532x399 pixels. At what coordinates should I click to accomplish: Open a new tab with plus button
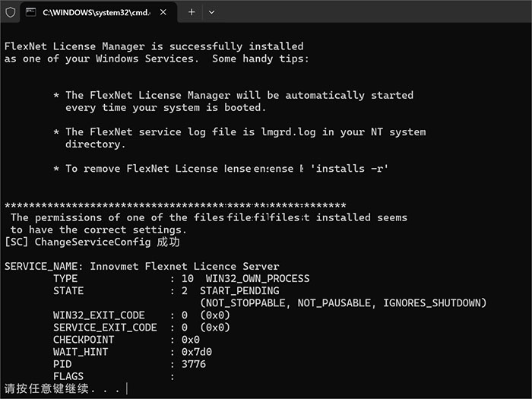192,12
